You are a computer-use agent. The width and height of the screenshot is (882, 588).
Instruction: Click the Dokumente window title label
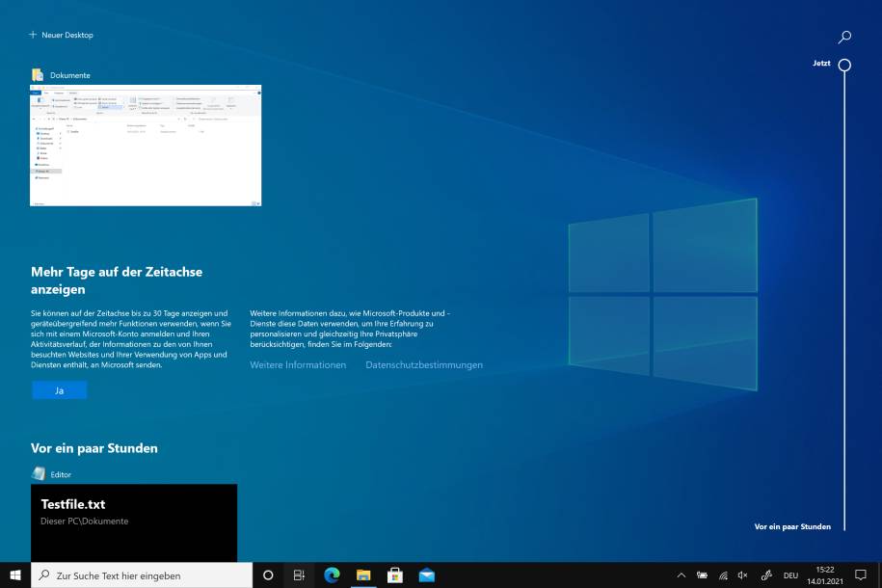click(69, 75)
